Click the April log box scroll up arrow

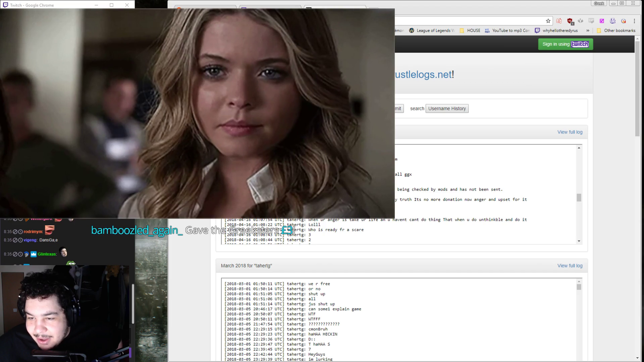pyautogui.click(x=579, y=148)
